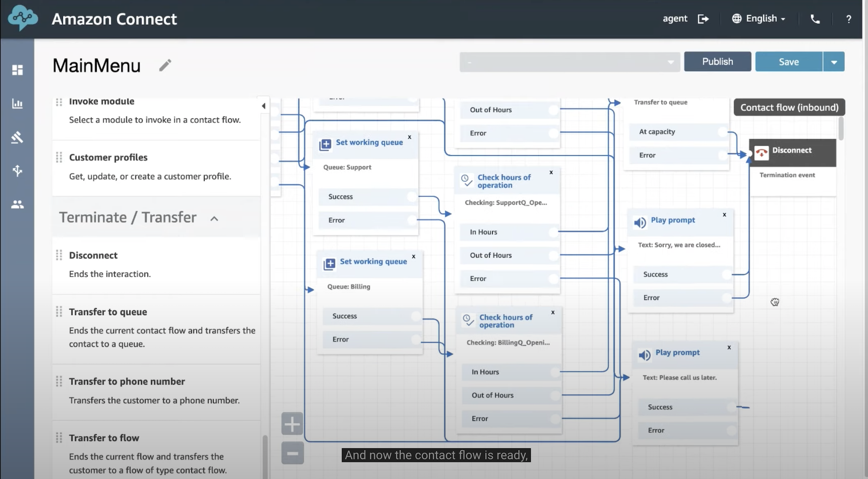Screen dimensions: 868x479
Task: Grab the Transfer to flow drag handle
Action: click(x=59, y=438)
